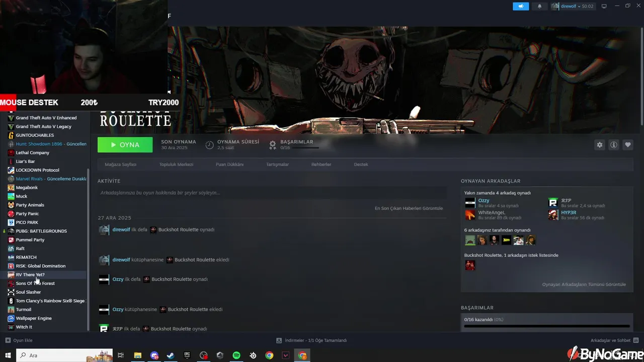This screenshot has width=644, height=362.
Task: Open Epic Games Launcher from taskbar
Action: (187, 355)
